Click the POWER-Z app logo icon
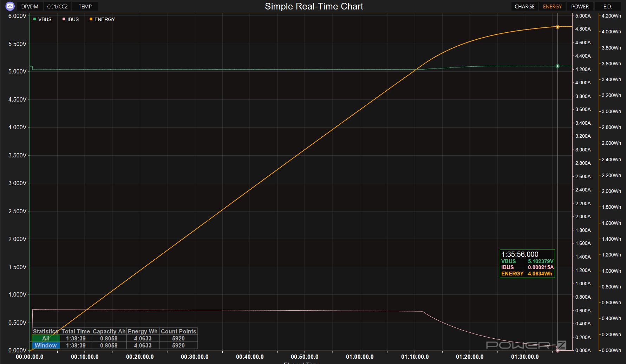 click(x=10, y=6)
